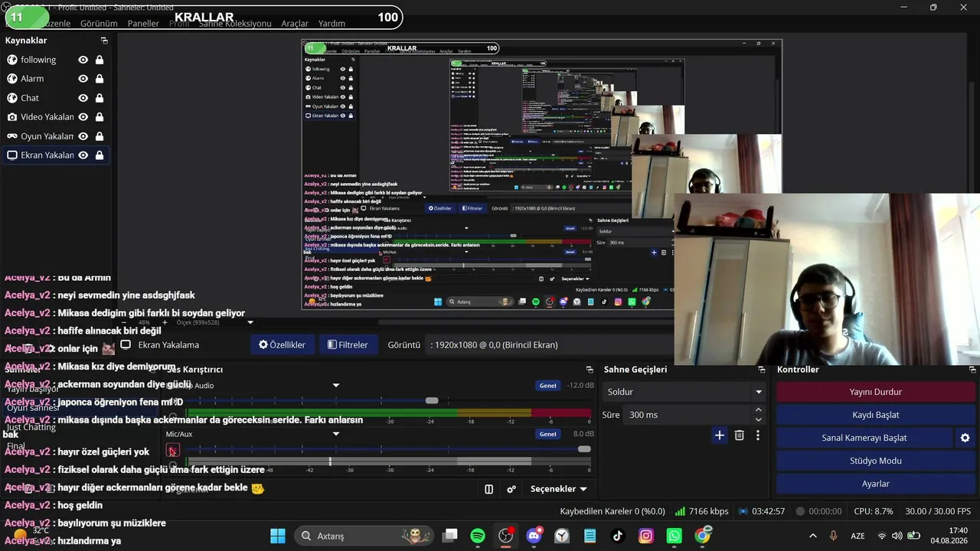980x551 pixels.
Task: Show hidden system tray icons
Action: coord(813,536)
